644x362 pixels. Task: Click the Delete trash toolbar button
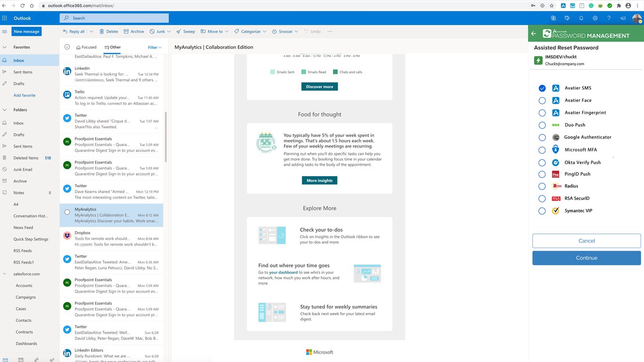point(108,32)
